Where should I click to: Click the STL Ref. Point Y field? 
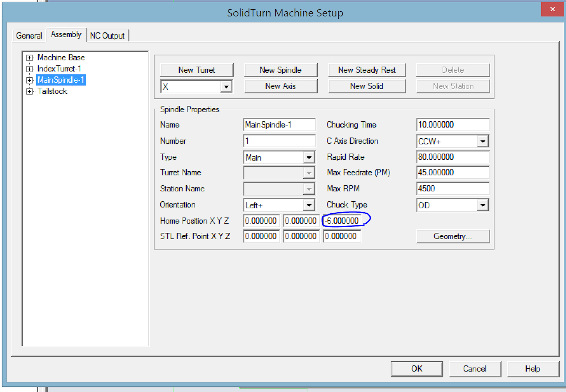pos(301,236)
